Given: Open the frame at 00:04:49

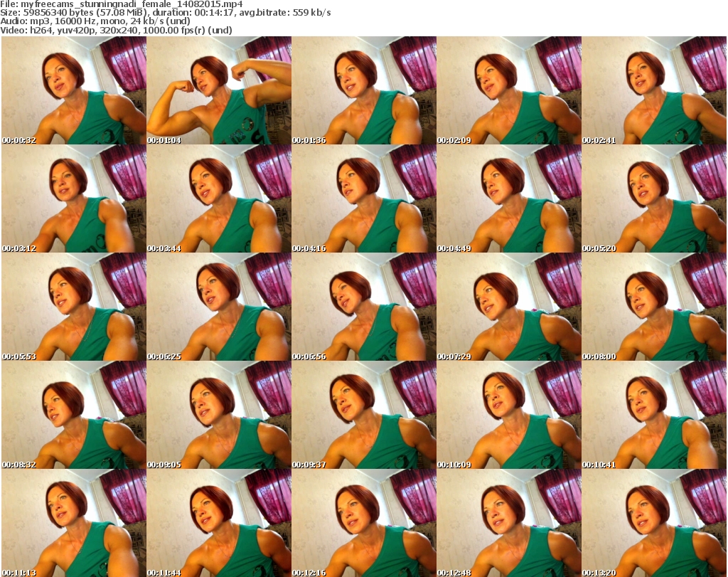Looking at the screenshot, I should pyautogui.click(x=509, y=198).
